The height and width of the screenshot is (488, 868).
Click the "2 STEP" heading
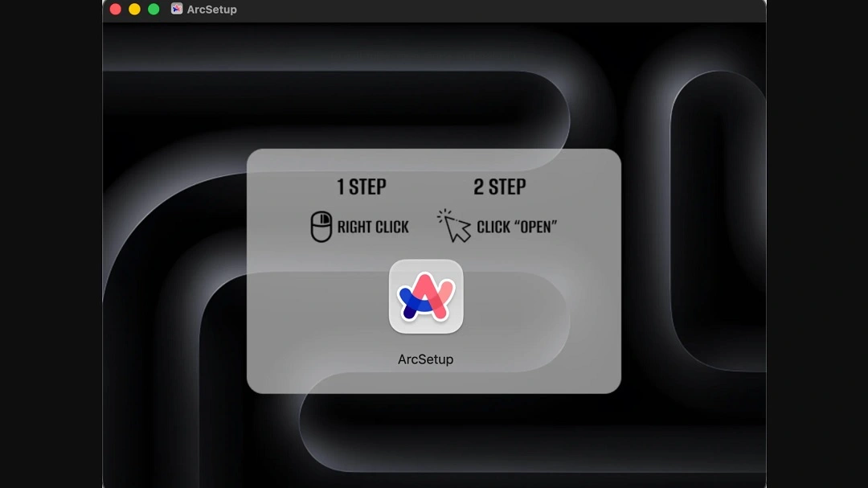click(499, 187)
